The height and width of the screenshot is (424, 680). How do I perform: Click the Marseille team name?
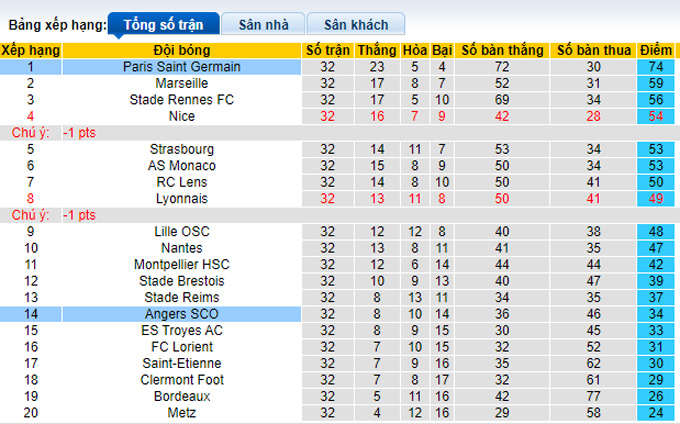click(182, 84)
